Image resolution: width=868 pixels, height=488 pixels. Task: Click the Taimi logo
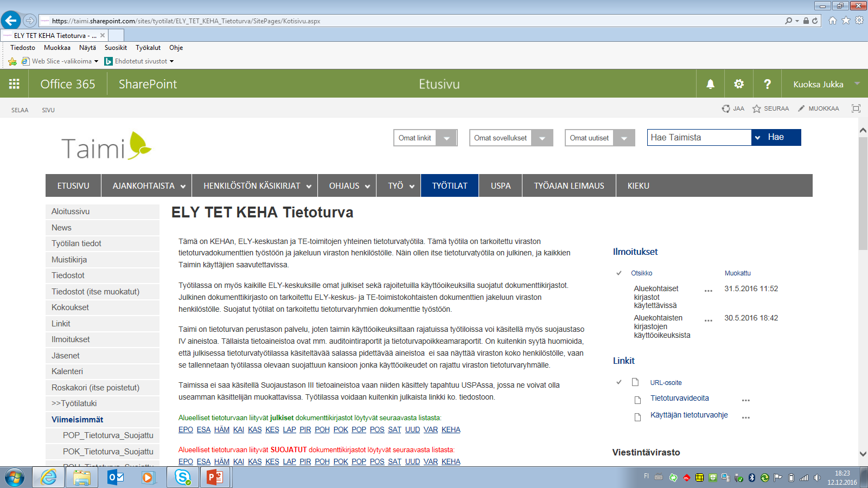pos(106,146)
